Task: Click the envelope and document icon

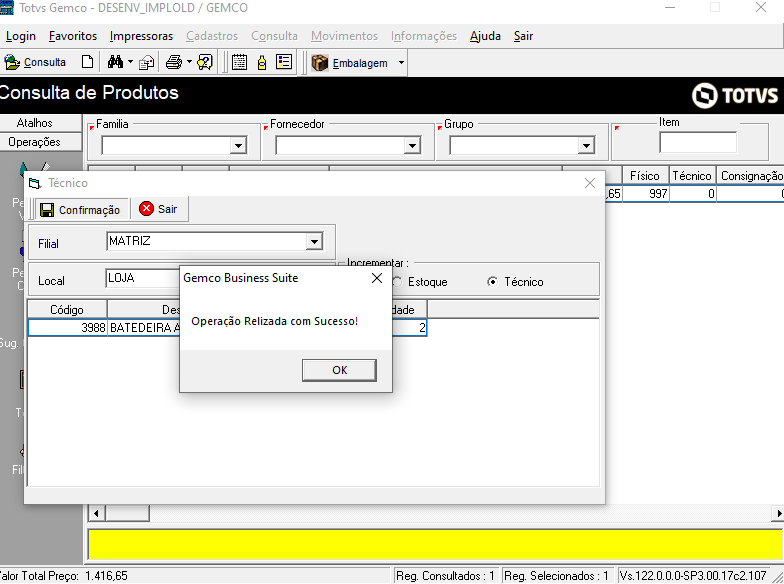Action: [146, 62]
